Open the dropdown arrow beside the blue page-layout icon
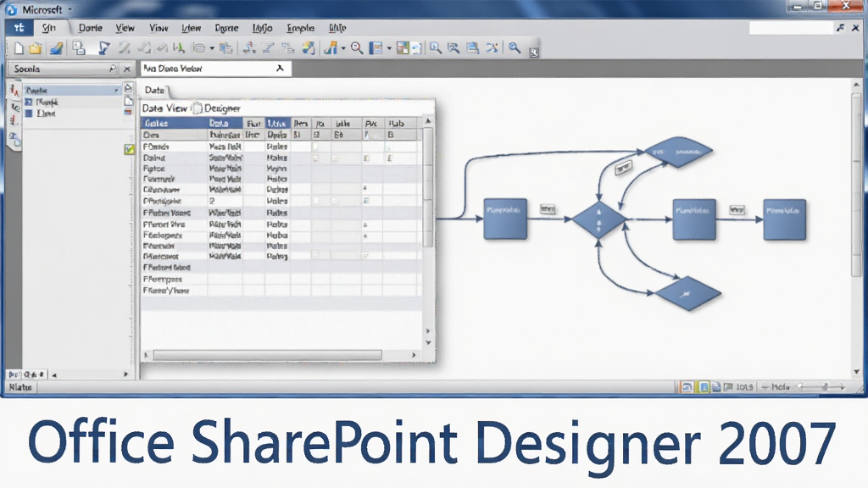The width and height of the screenshot is (868, 488). tap(388, 48)
